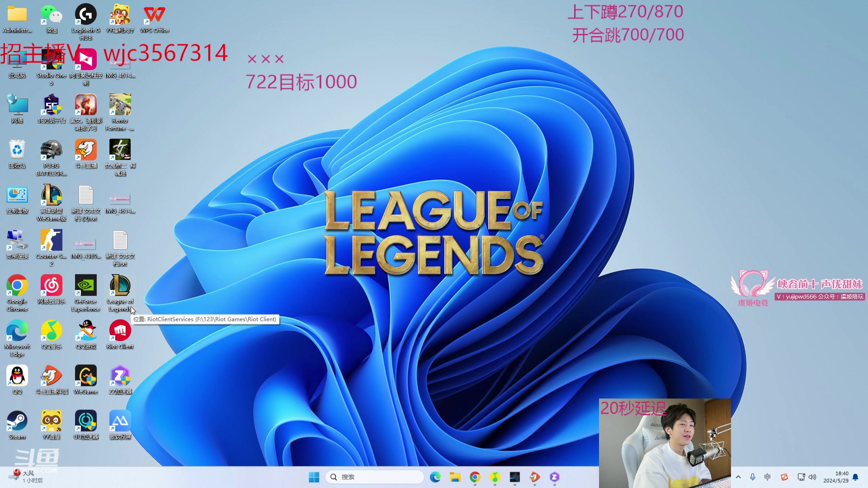Select the 回收站 recycle bin icon
Screen dimensions: 868x488
click(x=17, y=154)
